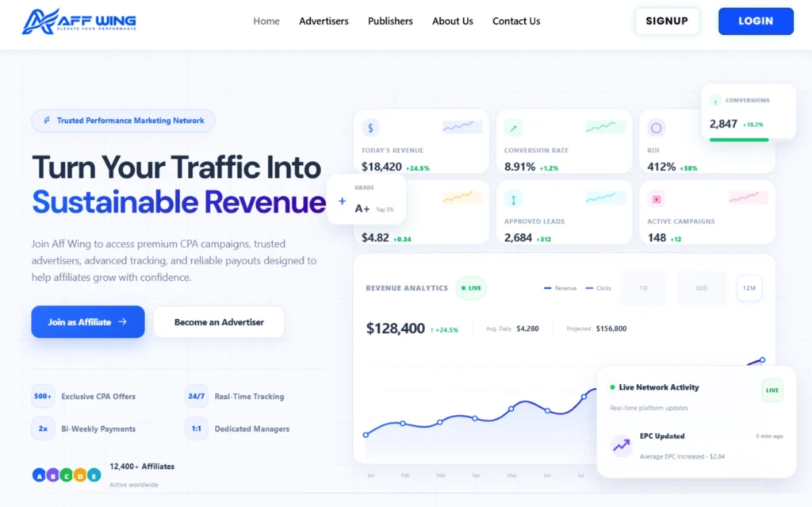Viewport: 812px width, 507px height.
Task: Toggle the Revenue legend series
Action: click(x=560, y=288)
